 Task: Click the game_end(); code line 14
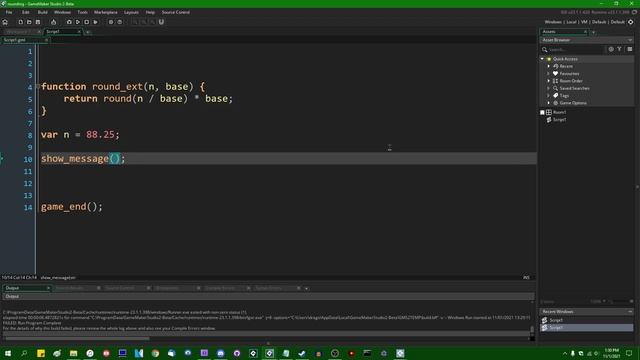click(72, 207)
